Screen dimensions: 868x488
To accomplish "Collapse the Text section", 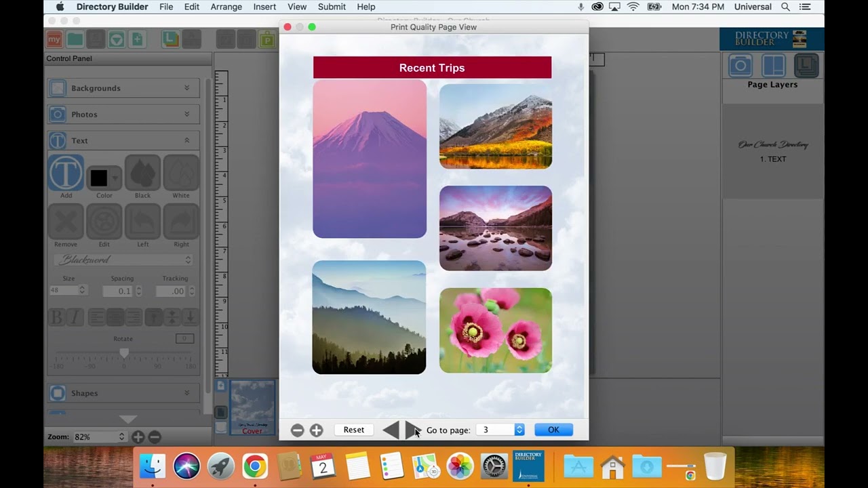I will click(x=186, y=140).
